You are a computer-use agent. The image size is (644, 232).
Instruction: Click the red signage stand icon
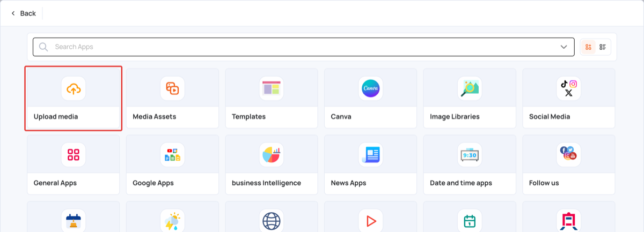point(569,221)
